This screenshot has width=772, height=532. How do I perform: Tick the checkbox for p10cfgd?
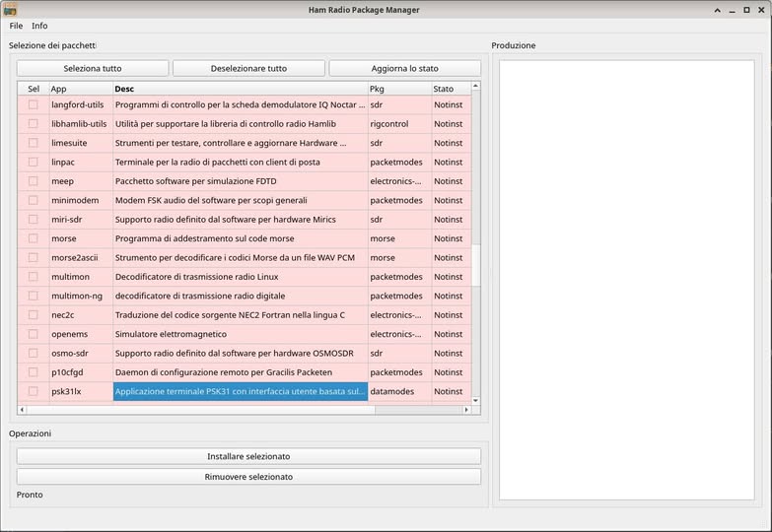coord(33,372)
